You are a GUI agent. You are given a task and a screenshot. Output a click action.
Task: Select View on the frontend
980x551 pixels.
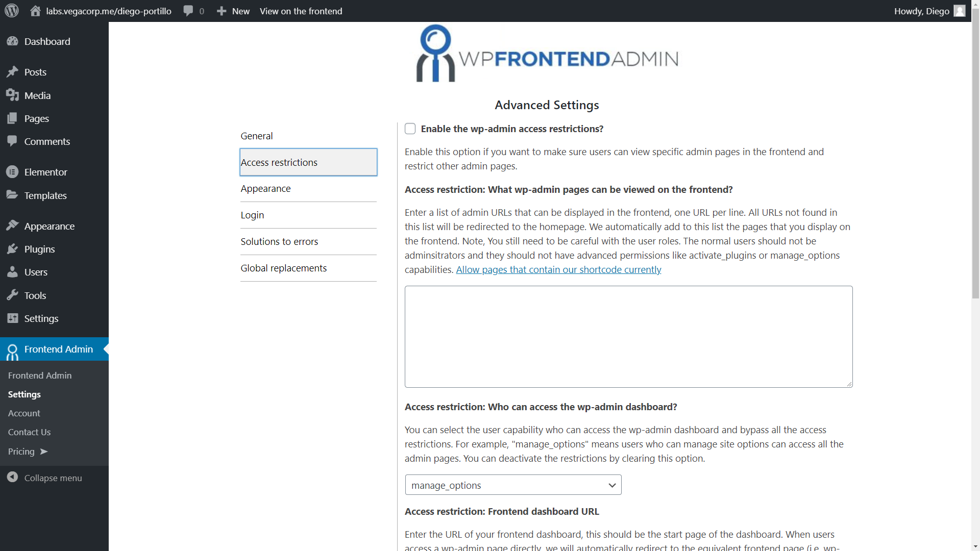[x=301, y=11]
